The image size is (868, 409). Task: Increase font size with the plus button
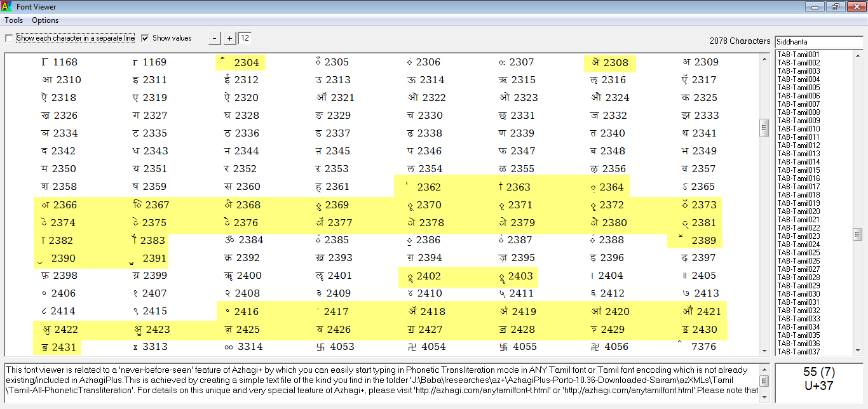229,38
